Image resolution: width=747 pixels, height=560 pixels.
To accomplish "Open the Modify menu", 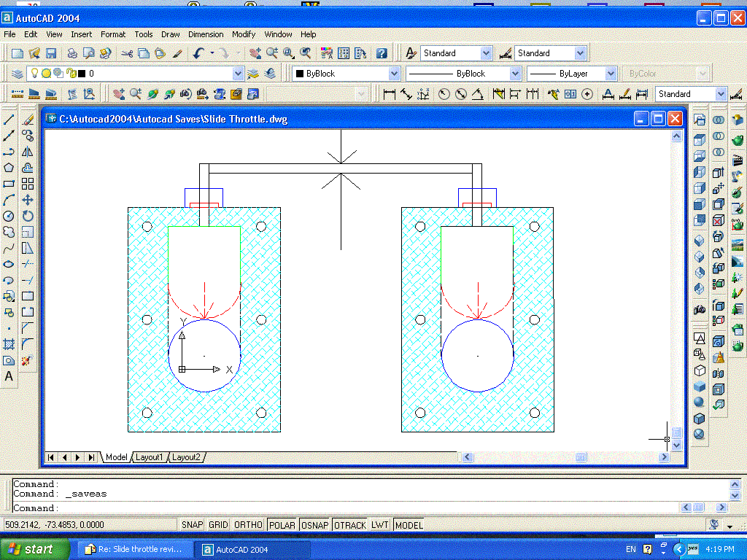I will [x=244, y=34].
